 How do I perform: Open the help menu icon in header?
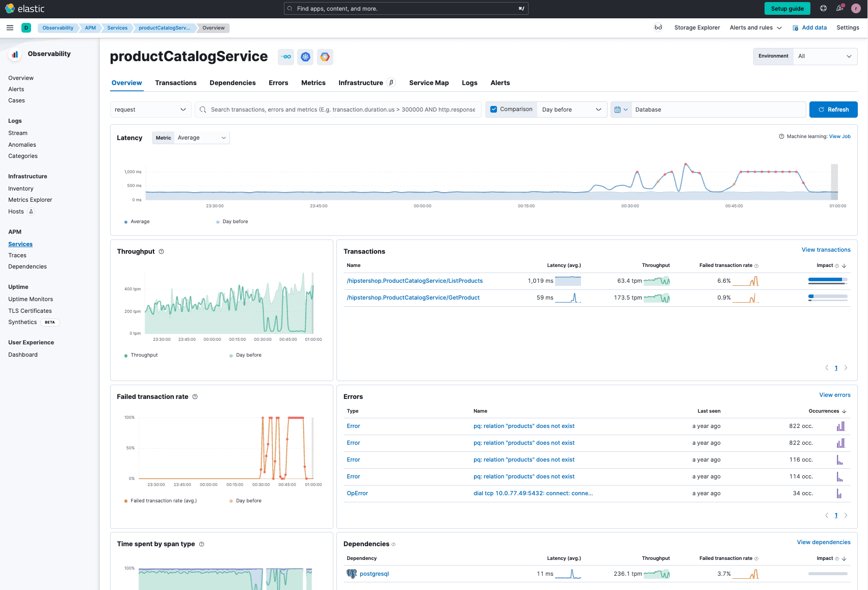(x=823, y=9)
